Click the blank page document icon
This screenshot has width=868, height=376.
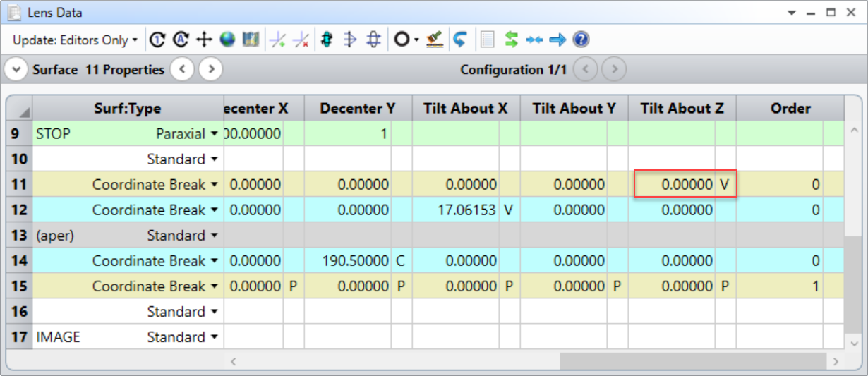487,40
